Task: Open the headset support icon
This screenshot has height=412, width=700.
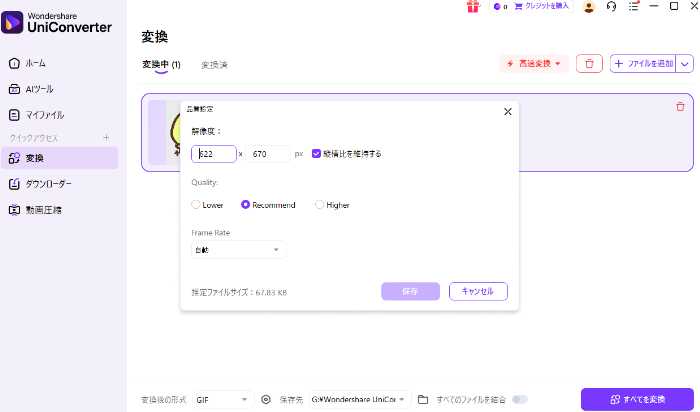Action: pos(611,7)
